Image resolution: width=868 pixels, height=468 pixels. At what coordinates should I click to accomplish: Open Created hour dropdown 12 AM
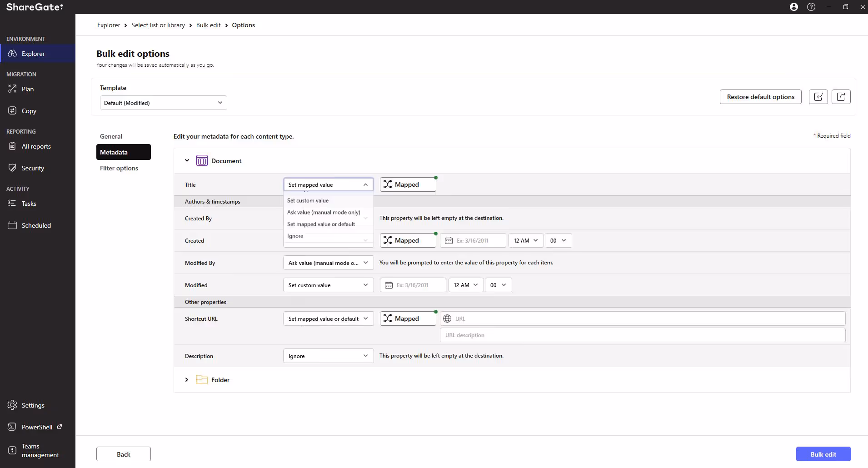[526, 240]
